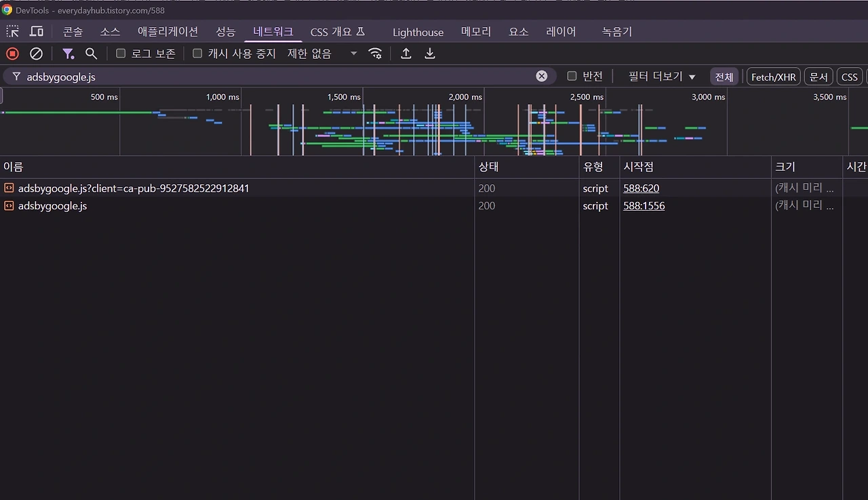Open the Lighthouse tab
Image resolution: width=868 pixels, height=500 pixels.
(x=418, y=32)
